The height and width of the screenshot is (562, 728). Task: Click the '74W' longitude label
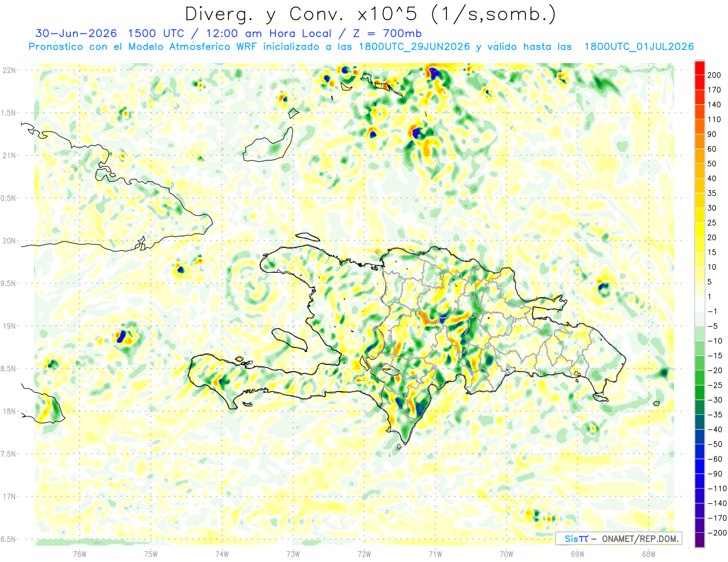pos(222,554)
